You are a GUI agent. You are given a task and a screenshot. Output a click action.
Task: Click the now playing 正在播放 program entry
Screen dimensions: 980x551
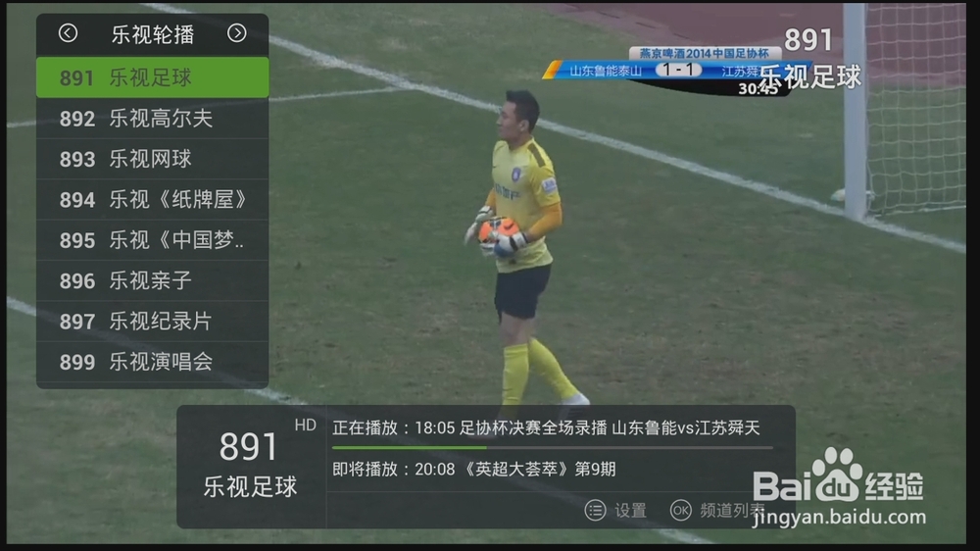pos(546,427)
